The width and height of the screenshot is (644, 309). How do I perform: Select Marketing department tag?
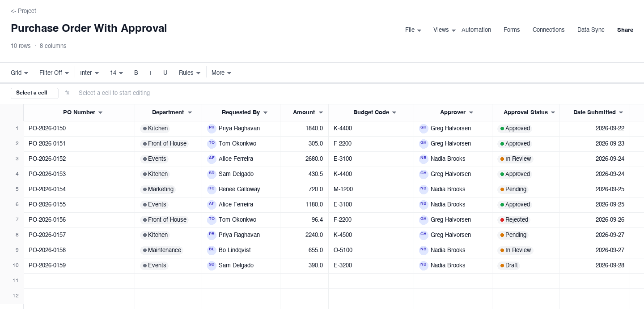point(158,189)
